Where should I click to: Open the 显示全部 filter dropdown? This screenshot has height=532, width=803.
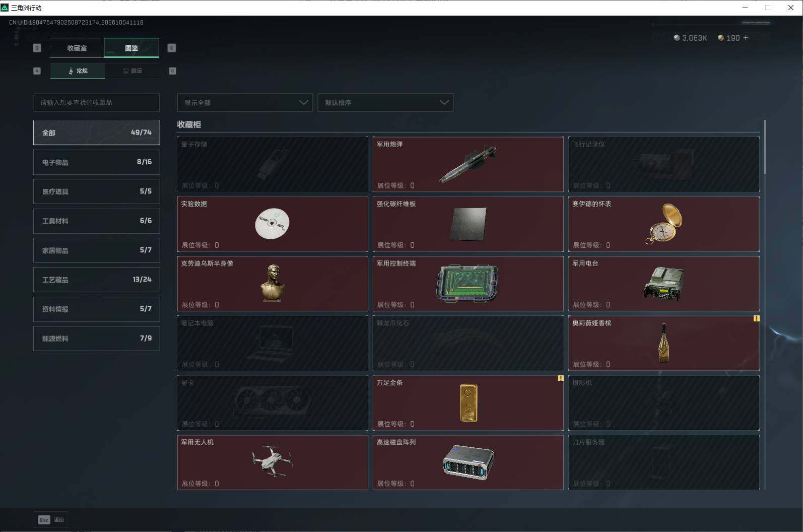tap(245, 102)
